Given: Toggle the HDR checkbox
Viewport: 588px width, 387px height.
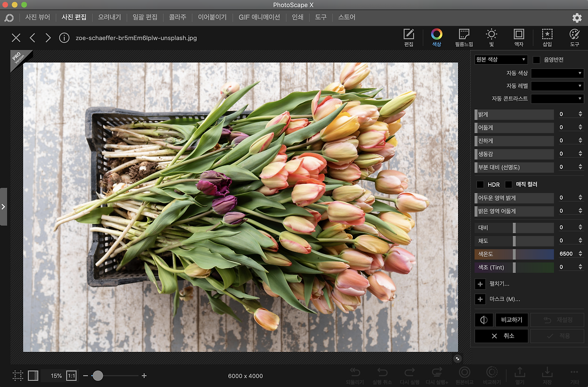Looking at the screenshot, I should 480,185.
